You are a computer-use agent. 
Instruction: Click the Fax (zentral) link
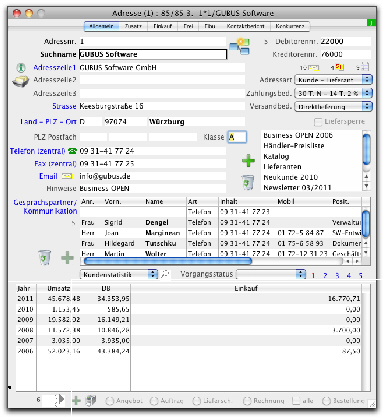(x=55, y=164)
